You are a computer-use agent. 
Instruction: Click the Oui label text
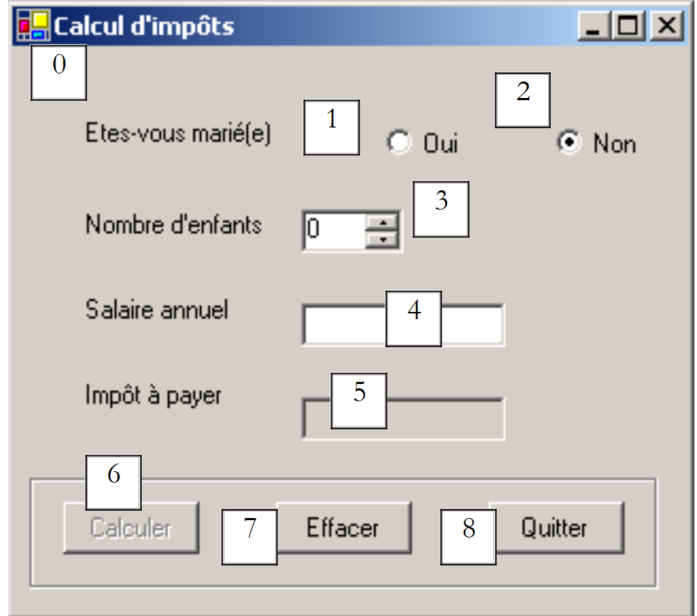(441, 144)
